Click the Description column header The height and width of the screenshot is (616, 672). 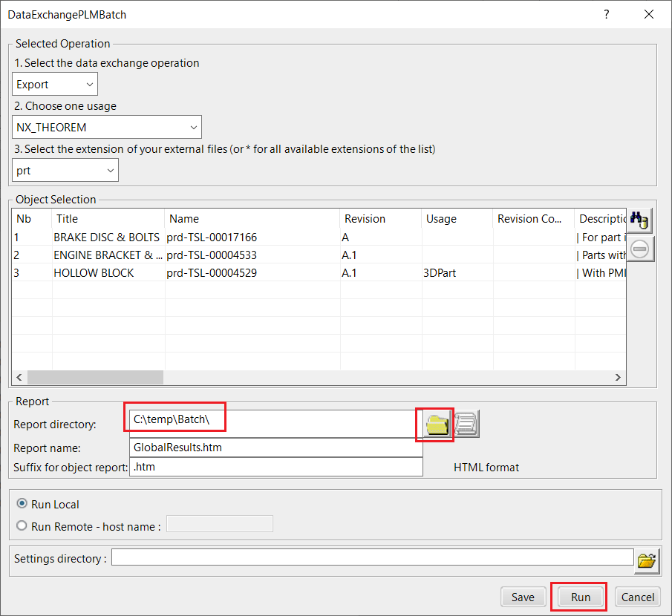(x=601, y=219)
